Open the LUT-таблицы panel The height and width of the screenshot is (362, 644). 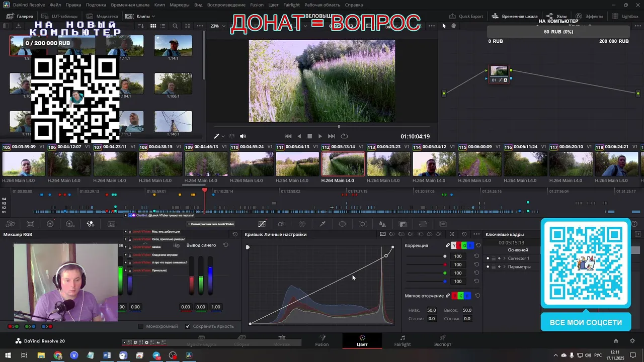[59, 16]
